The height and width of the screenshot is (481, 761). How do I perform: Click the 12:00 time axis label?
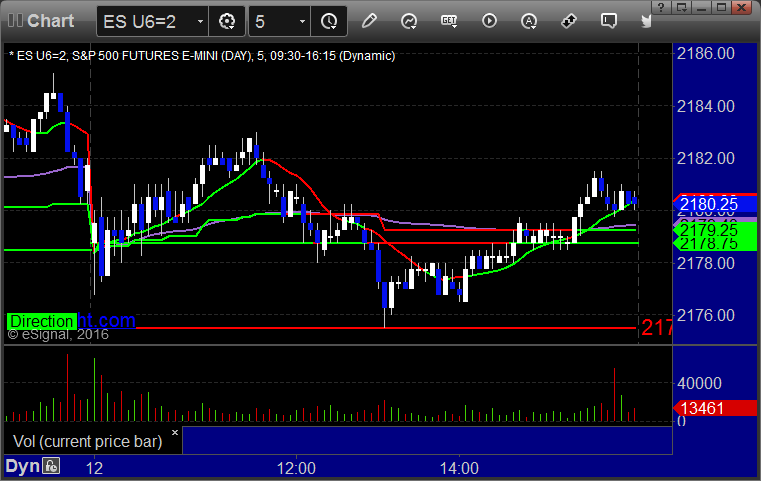pos(296,468)
